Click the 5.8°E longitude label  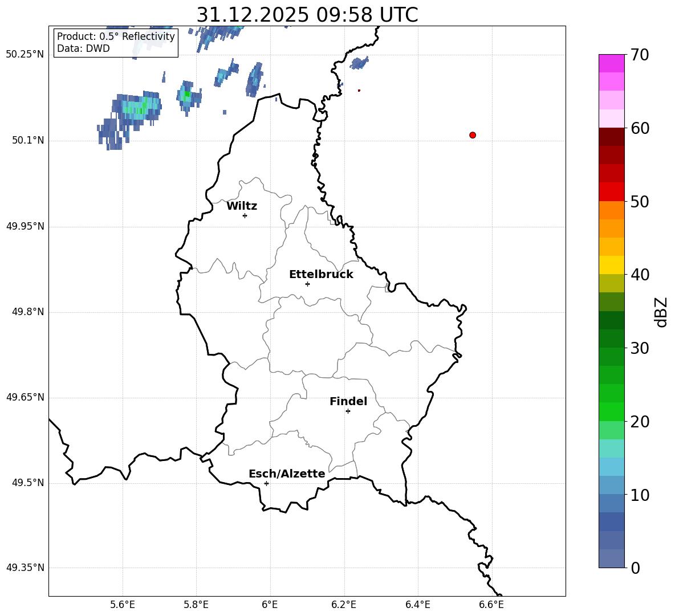[x=196, y=605]
